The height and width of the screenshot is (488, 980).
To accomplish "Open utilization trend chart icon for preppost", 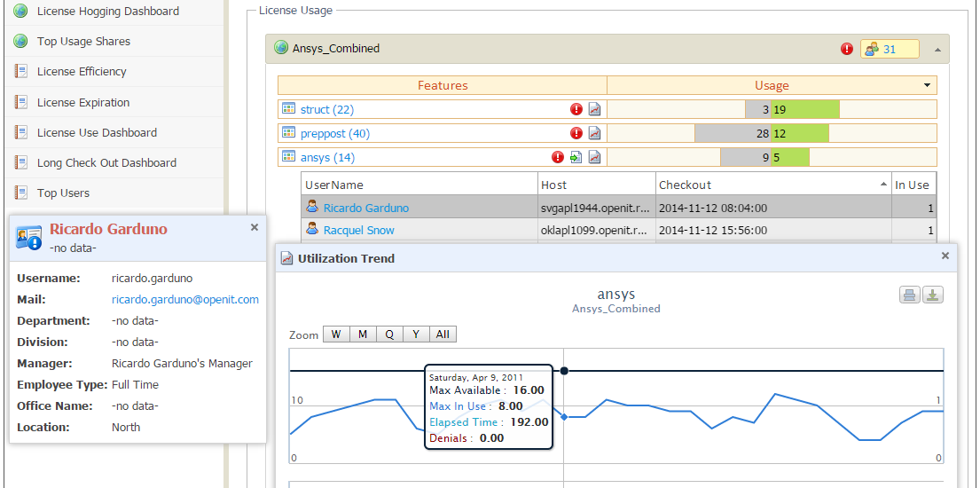I will coord(595,133).
